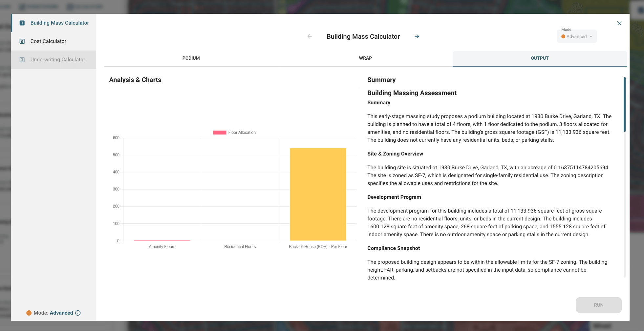The height and width of the screenshot is (331, 644).
Task: Close the calculator dialog with X
Action: tap(619, 23)
